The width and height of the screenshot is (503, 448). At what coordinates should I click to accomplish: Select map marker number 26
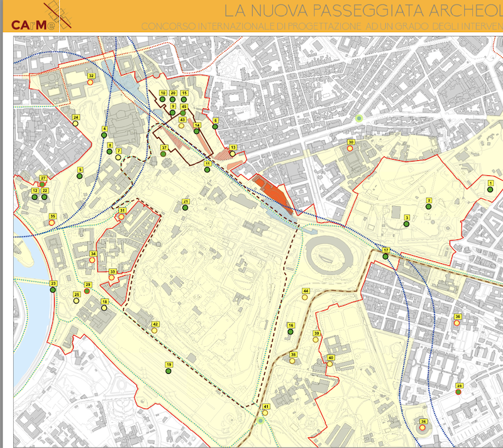pyautogui.click(x=423, y=428)
